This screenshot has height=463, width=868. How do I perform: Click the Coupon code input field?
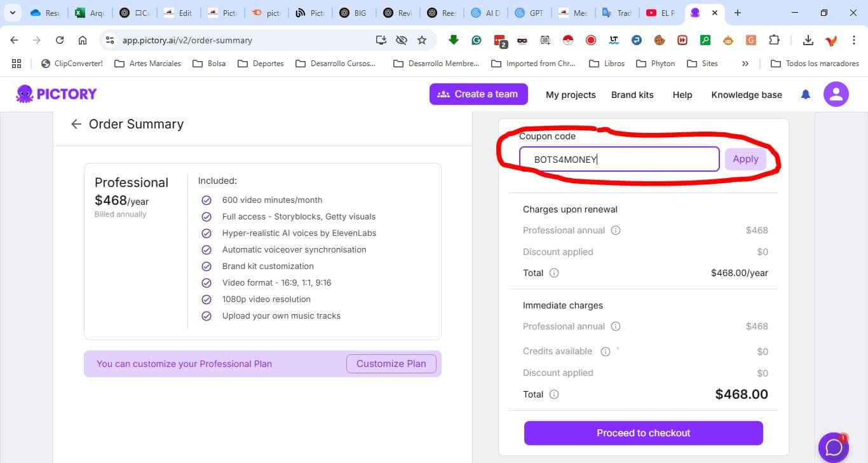(619, 160)
